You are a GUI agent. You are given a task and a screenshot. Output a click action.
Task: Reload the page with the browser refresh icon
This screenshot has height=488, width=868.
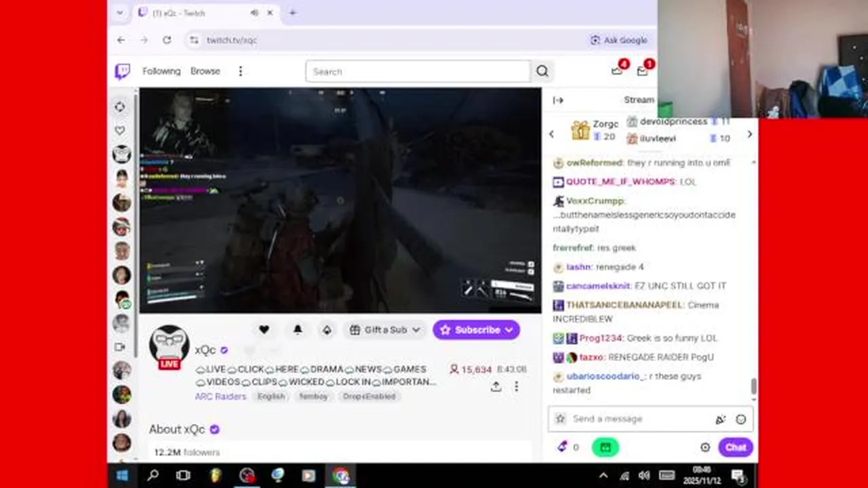pos(167,40)
